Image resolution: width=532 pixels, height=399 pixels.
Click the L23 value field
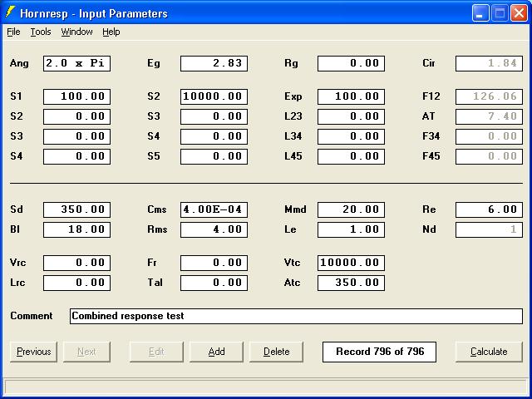pyautogui.click(x=351, y=116)
